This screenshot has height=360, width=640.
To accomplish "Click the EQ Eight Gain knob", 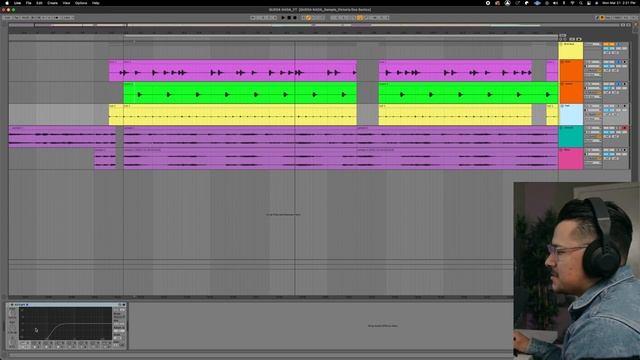I will coord(12,327).
